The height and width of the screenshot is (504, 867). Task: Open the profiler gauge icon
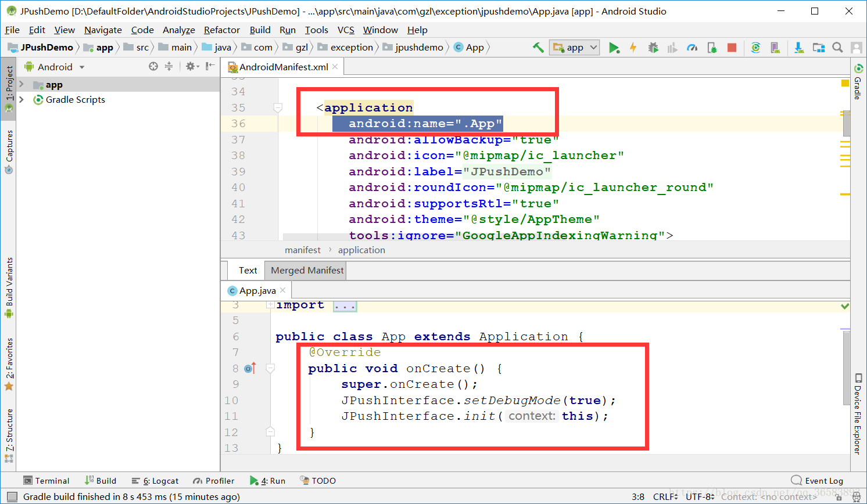pyautogui.click(x=692, y=48)
